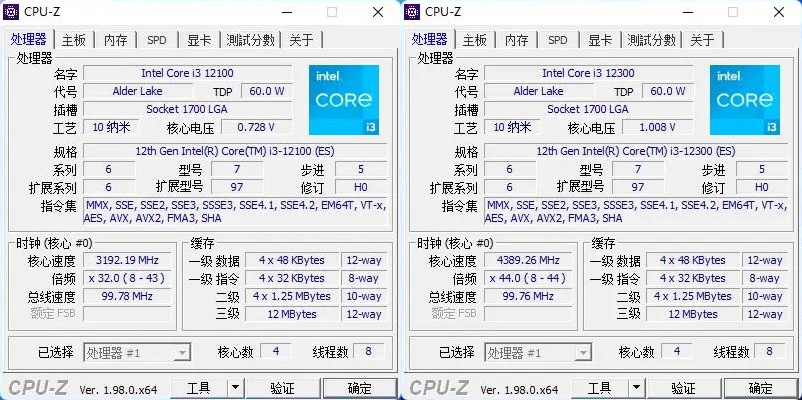The width and height of the screenshot is (802, 400).
Task: Click the CPU-Z title icon in i3-12100 window
Action: [13, 12]
